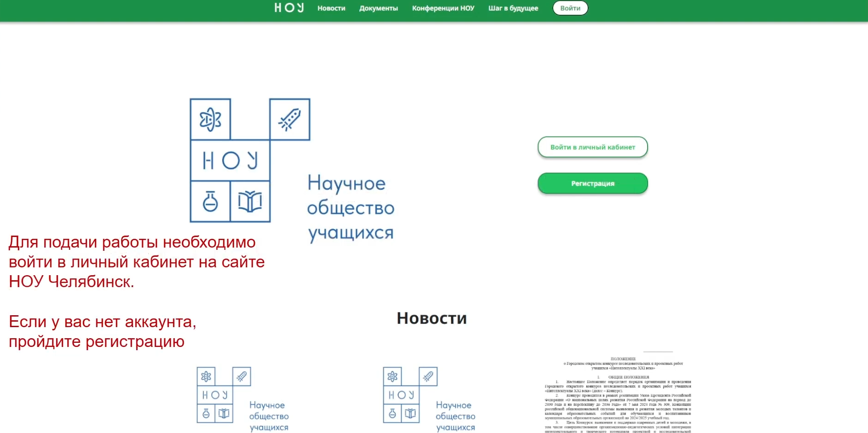Click the rocket icon in the large logo
Image resolution: width=868 pixels, height=433 pixels.
(289, 120)
